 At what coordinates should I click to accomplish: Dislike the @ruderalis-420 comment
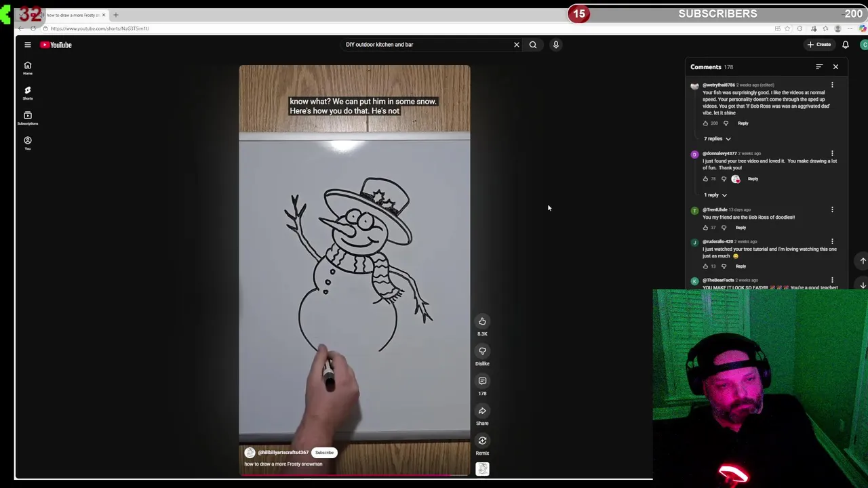(724, 266)
